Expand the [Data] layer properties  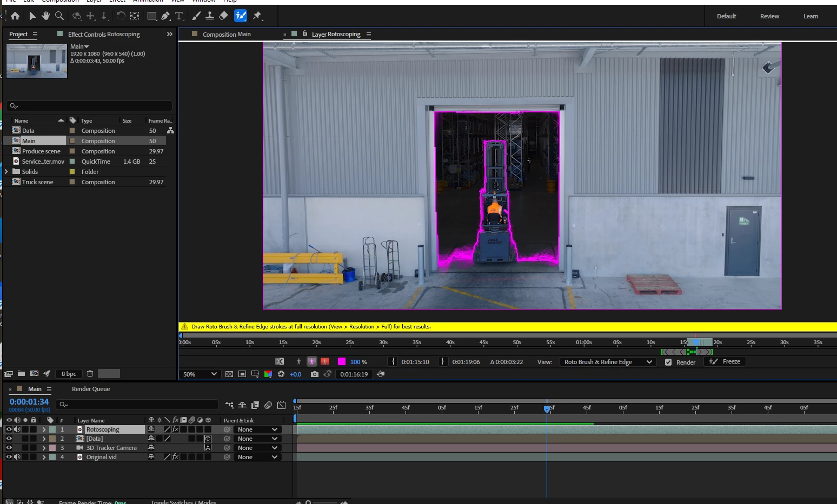click(x=44, y=439)
